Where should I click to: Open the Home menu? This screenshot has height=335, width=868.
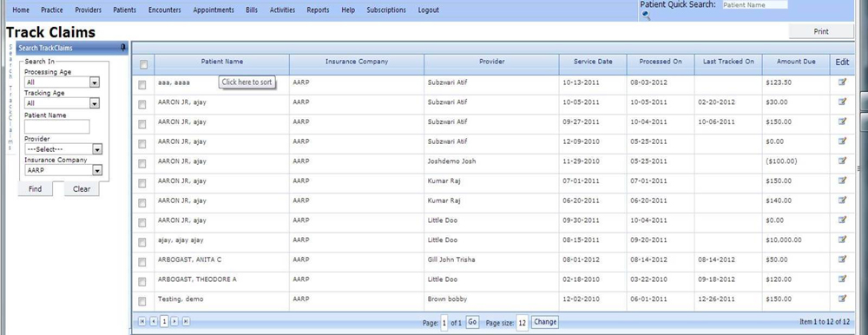pos(21,10)
